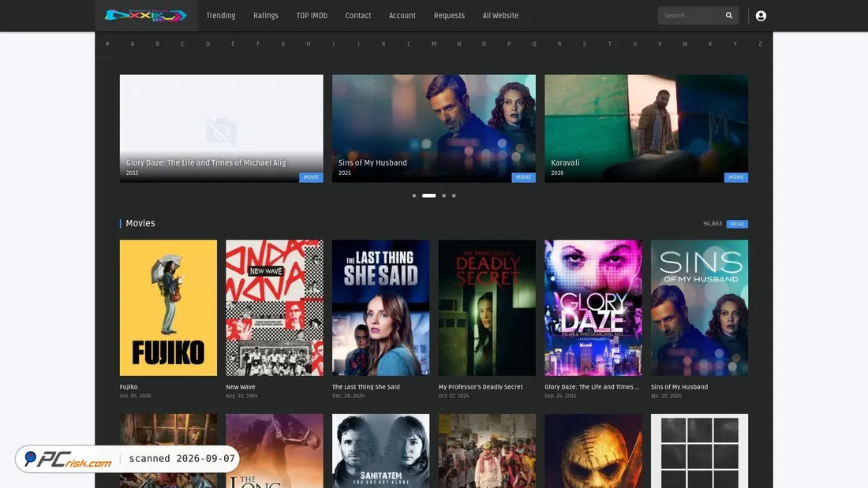The height and width of the screenshot is (488, 868).
Task: Filter titles by letter C
Action: pos(183,43)
